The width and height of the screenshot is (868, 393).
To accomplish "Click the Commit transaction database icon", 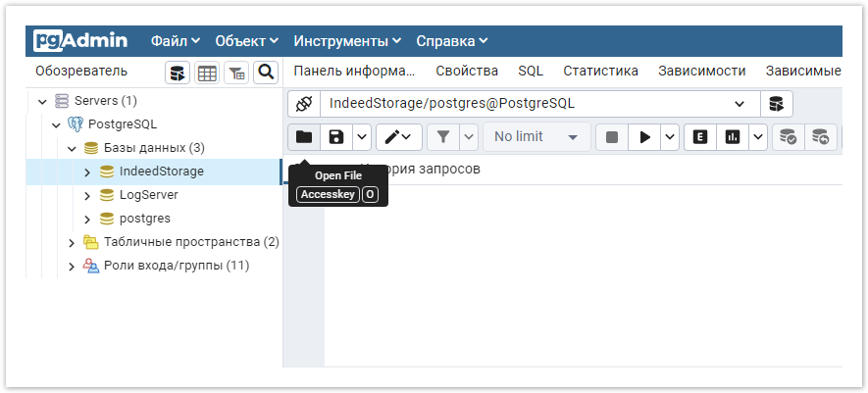I will [788, 137].
